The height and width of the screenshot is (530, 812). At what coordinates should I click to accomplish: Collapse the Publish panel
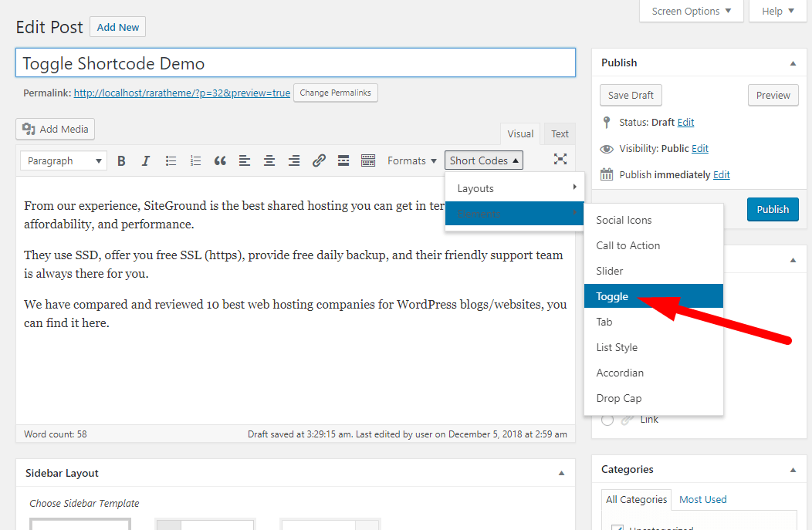point(793,62)
